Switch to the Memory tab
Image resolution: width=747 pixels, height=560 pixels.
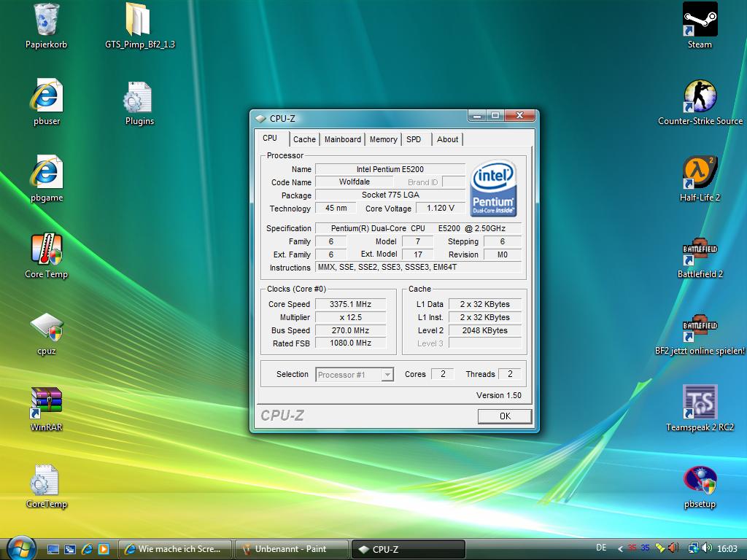pos(383,139)
